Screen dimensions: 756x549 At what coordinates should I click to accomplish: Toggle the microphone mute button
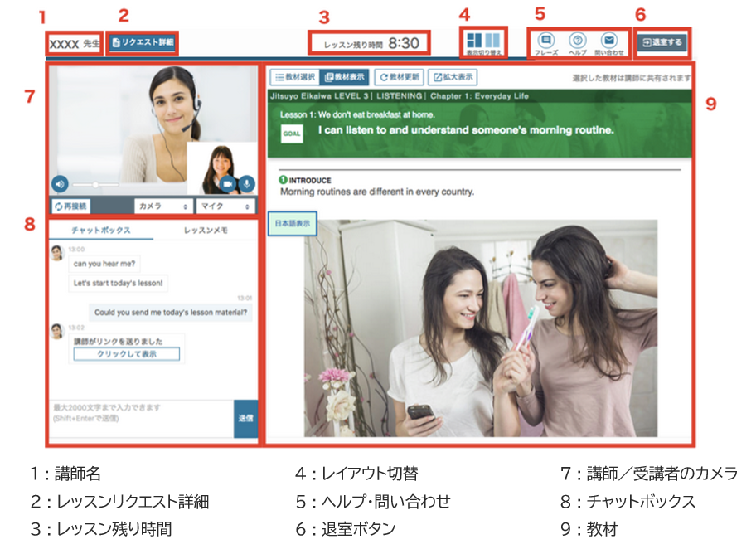coord(246,184)
